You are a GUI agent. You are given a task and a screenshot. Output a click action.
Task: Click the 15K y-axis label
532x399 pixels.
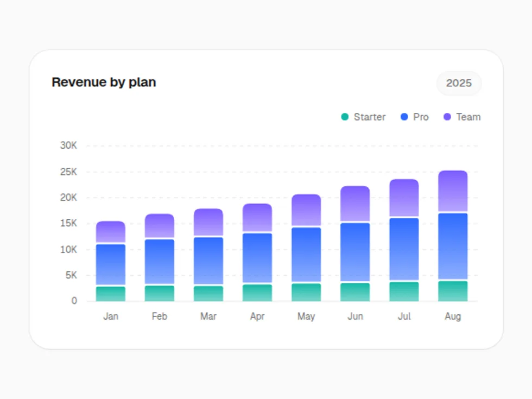click(68, 223)
